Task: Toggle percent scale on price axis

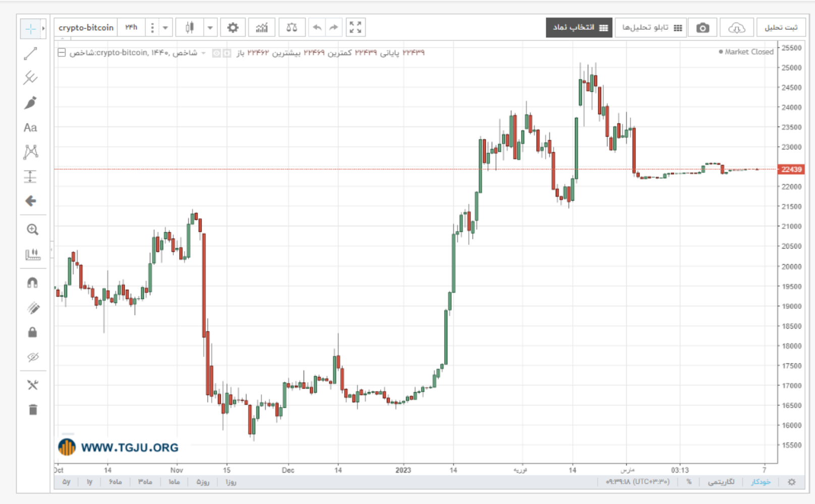Action: point(689,482)
